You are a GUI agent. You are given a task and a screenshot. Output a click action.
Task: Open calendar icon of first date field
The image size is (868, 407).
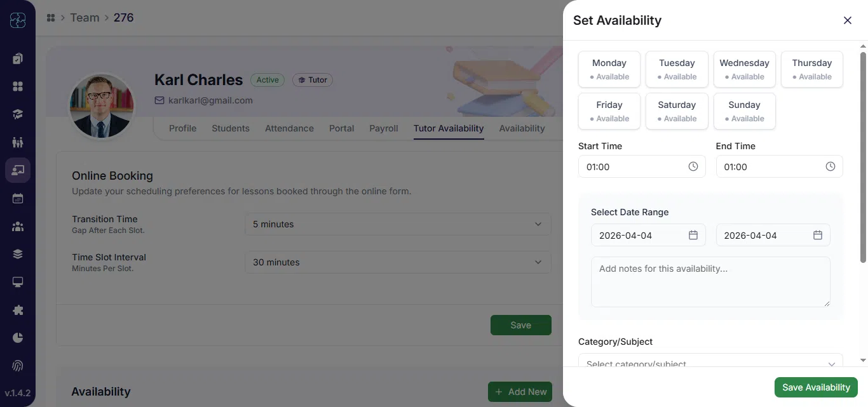[693, 235]
